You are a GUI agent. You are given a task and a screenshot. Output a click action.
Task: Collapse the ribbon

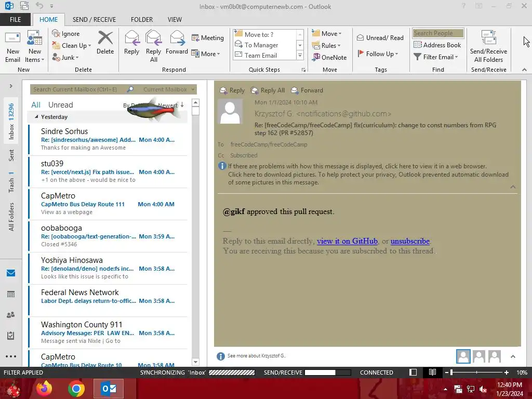click(x=525, y=70)
